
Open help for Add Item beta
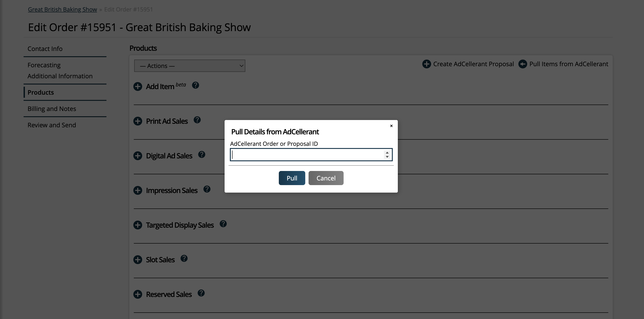tap(195, 85)
